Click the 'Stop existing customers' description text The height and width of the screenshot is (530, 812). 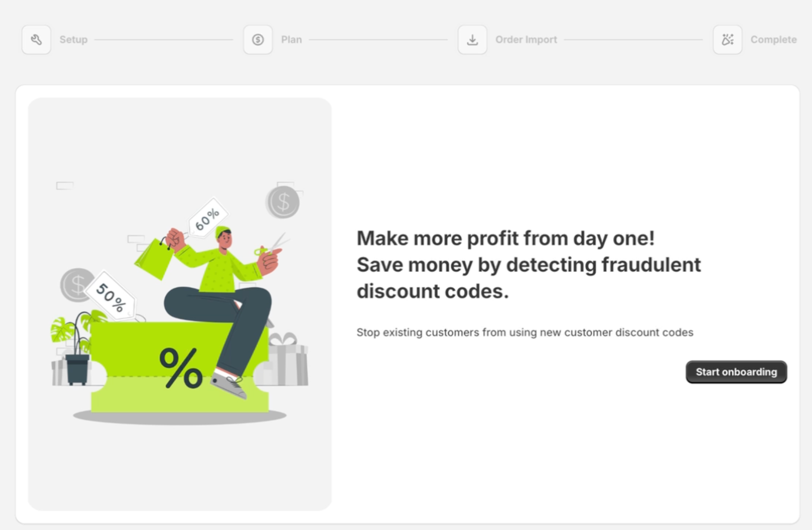pos(525,332)
